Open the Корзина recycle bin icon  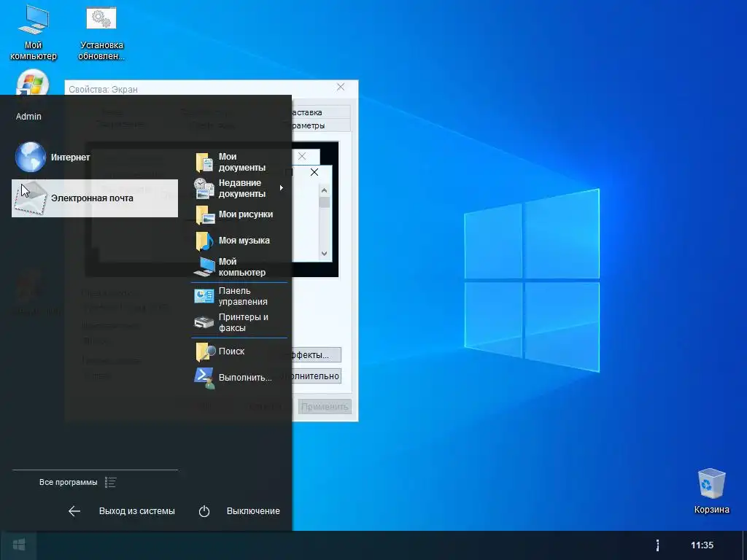pos(711,484)
